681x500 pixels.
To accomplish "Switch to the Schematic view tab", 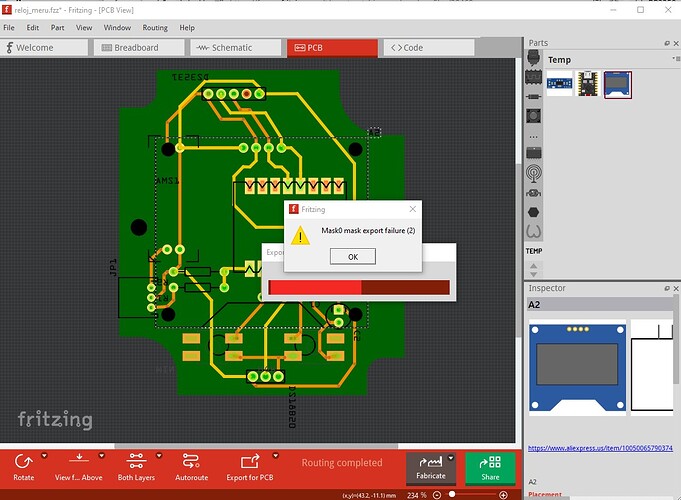I will point(235,47).
